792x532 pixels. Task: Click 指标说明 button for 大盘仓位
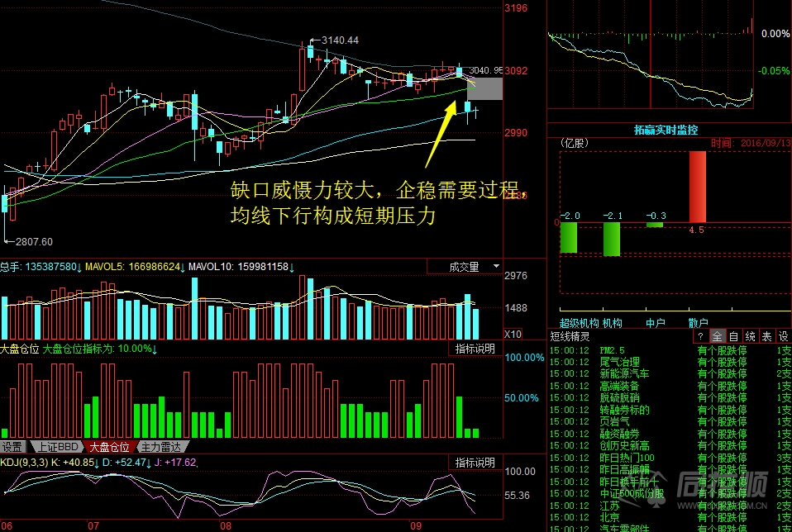point(475,349)
